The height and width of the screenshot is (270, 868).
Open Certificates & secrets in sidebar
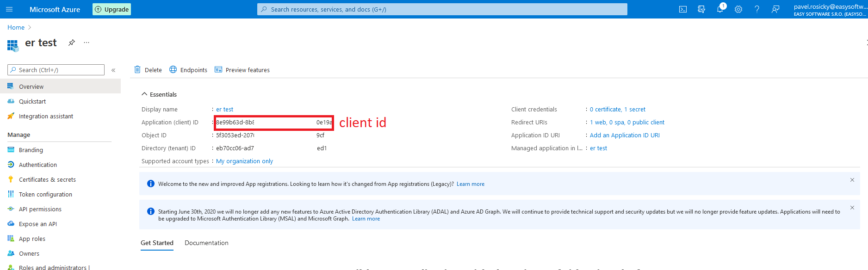tap(47, 179)
